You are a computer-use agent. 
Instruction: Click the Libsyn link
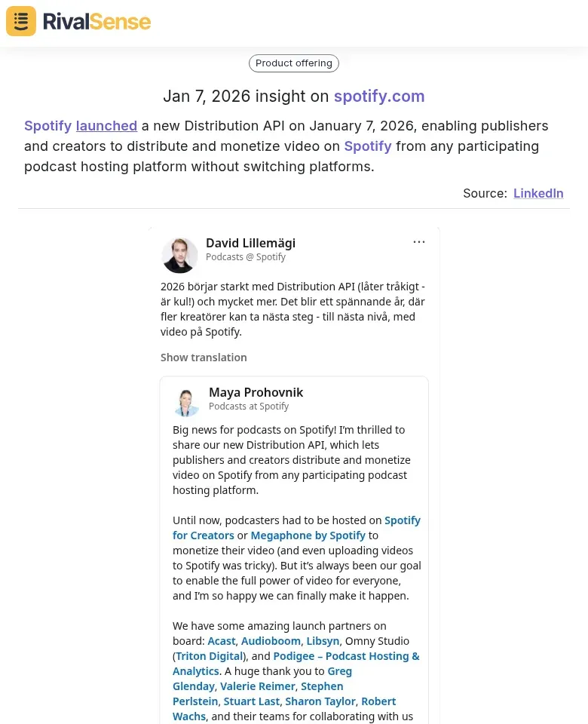coord(323,640)
